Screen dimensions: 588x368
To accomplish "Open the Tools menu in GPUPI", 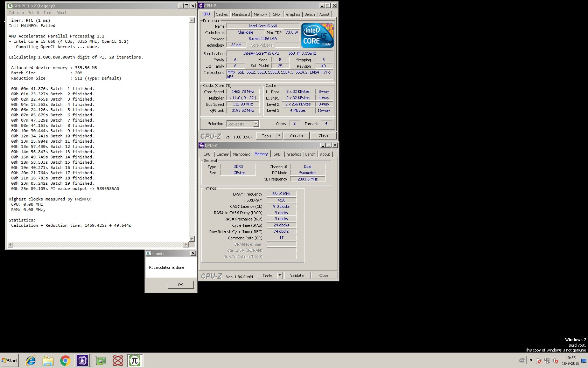I will pyautogui.click(x=48, y=13).
